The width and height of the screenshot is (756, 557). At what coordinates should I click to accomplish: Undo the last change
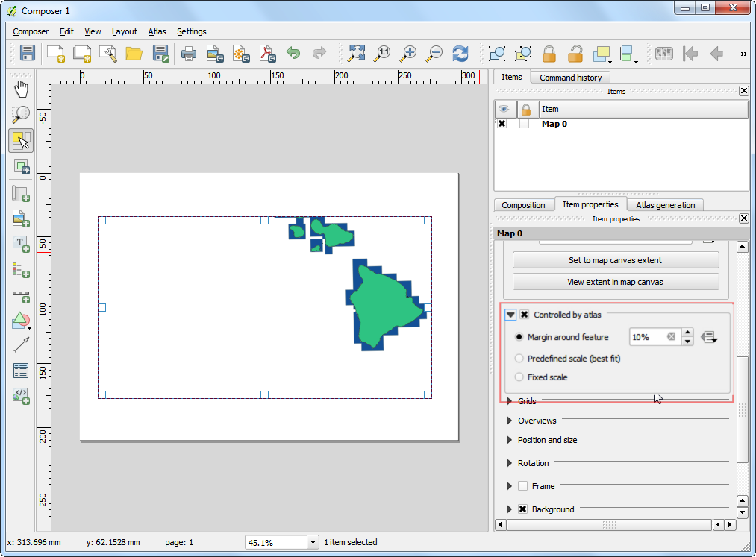click(x=293, y=53)
